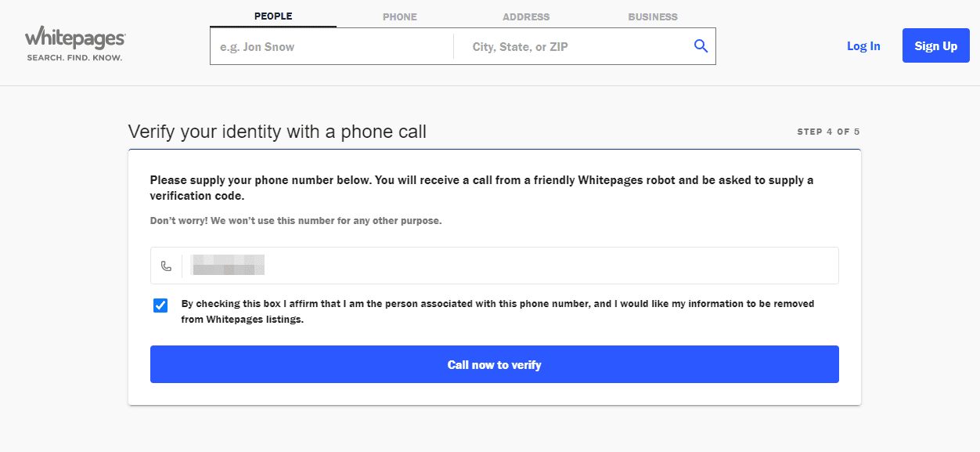Click the 'By checking this box' label text
The height and width of the screenshot is (452, 980).
pos(498,311)
